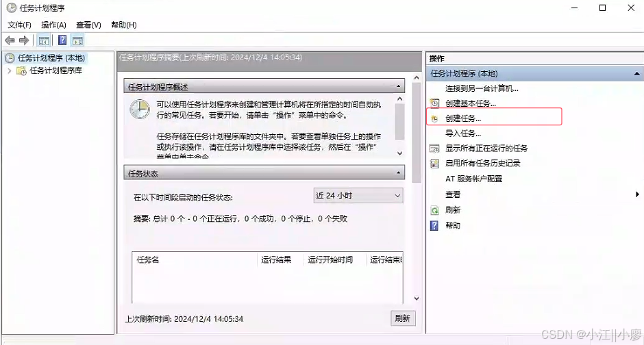Select 任务计划程序 (本地) in the tree
644x345 pixels.
point(51,57)
